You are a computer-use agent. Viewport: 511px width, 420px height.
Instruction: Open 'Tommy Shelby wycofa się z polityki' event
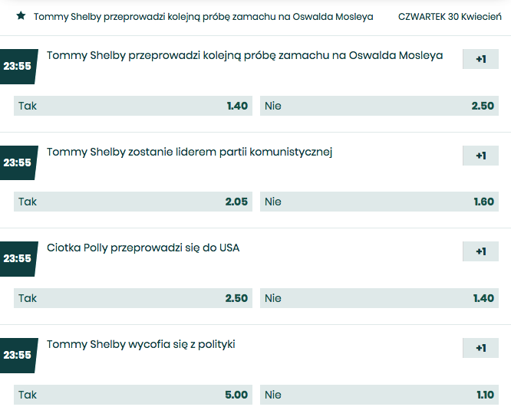(140, 344)
